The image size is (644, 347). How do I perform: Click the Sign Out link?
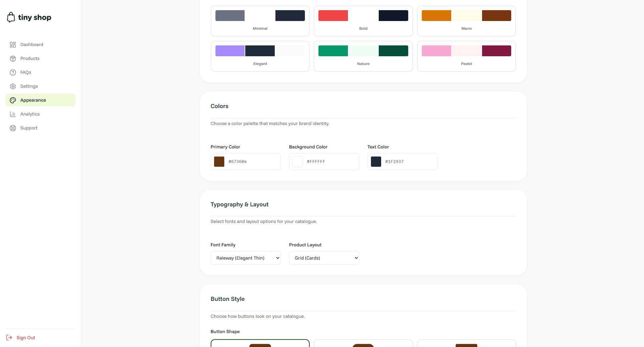point(25,338)
